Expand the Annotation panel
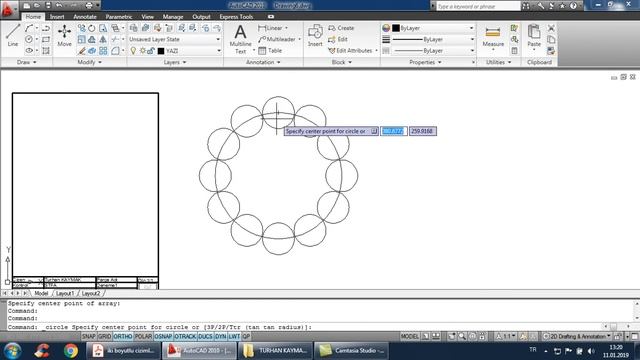This screenshot has height=360, width=640. point(263,62)
